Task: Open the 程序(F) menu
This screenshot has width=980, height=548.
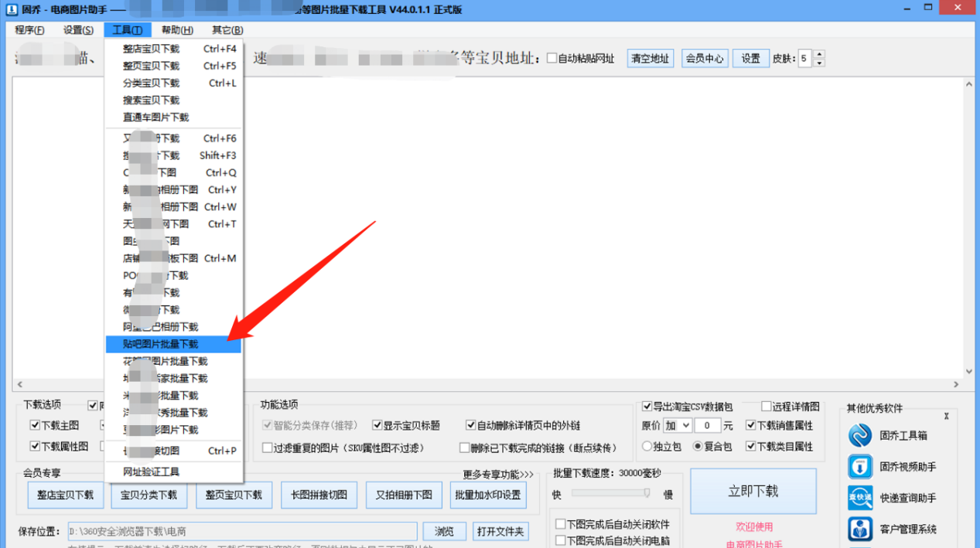Action: pos(29,30)
